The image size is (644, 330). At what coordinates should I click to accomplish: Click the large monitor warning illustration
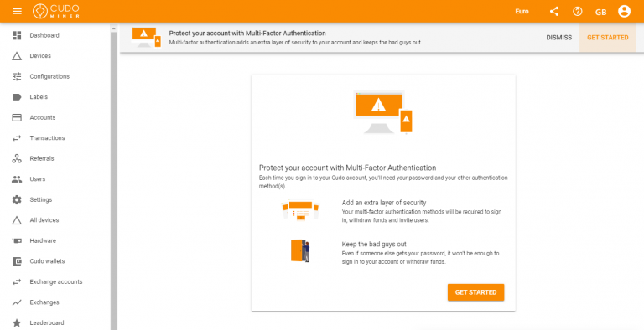(382, 112)
